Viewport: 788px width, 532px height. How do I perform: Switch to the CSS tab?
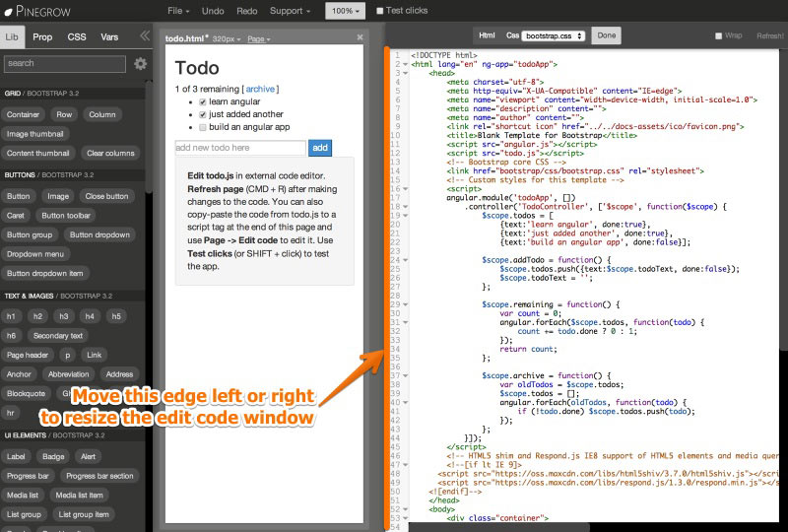[x=77, y=36]
